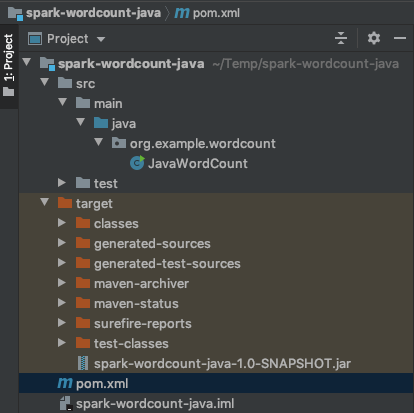
Task: Select the 'classes' folder label
Action: tap(116, 224)
